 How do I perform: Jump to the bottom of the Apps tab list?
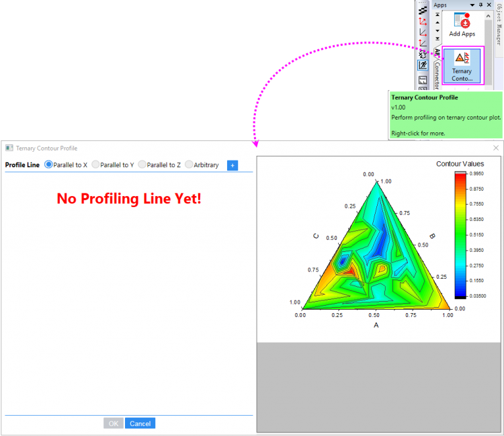pyautogui.click(x=437, y=40)
